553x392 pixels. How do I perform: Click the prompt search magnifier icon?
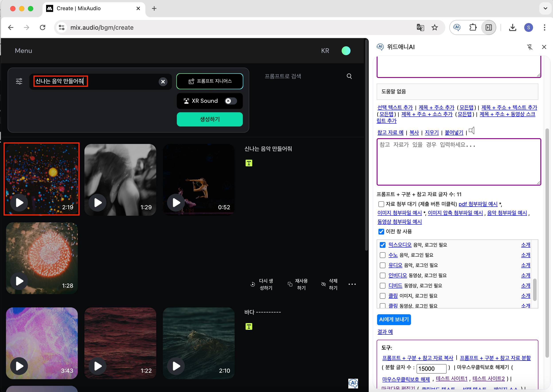point(349,76)
